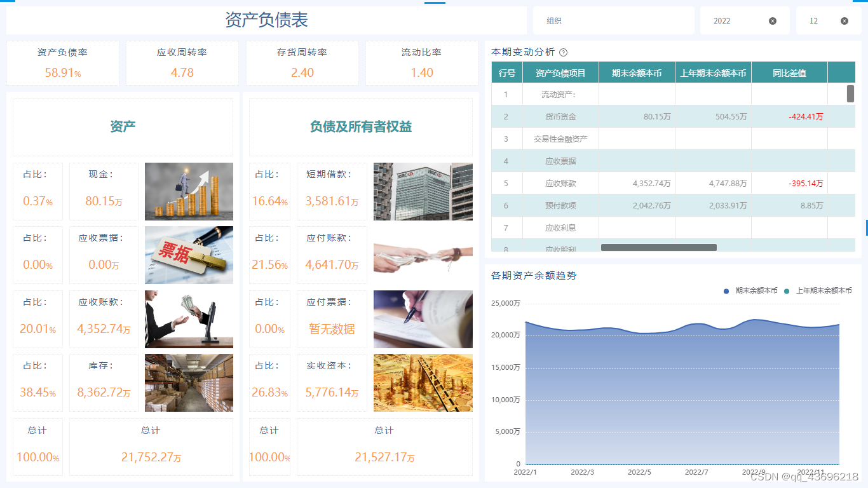Clear the 2022 year filter
The height and width of the screenshot is (488, 868).
pos(773,21)
